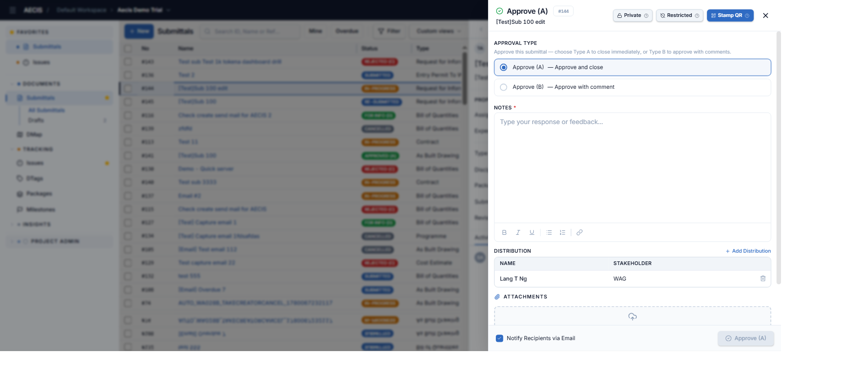Click Add Distribution link

(748, 251)
